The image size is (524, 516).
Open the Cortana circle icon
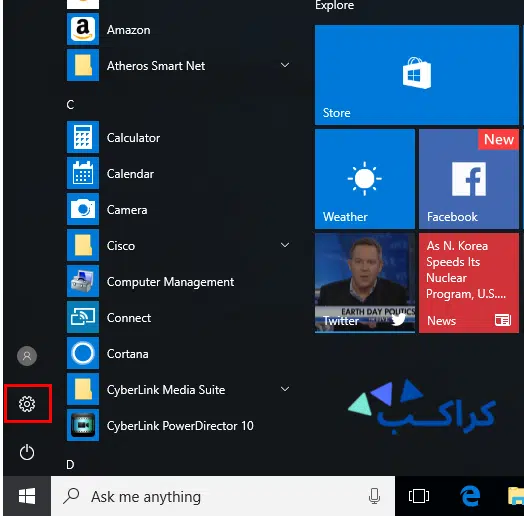tap(83, 353)
